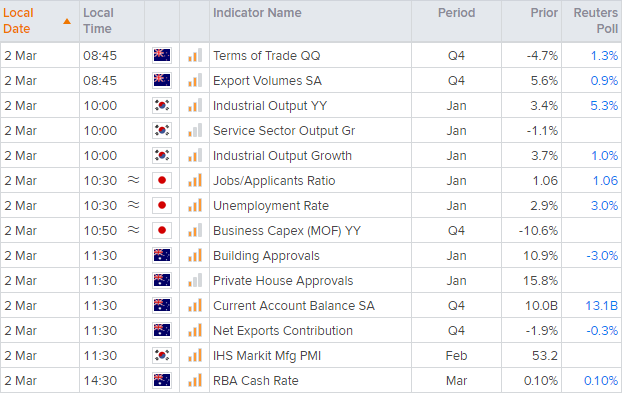Click the importance bars icon for RBA Cash Rate
The width and height of the screenshot is (622, 393).
pyautogui.click(x=195, y=380)
